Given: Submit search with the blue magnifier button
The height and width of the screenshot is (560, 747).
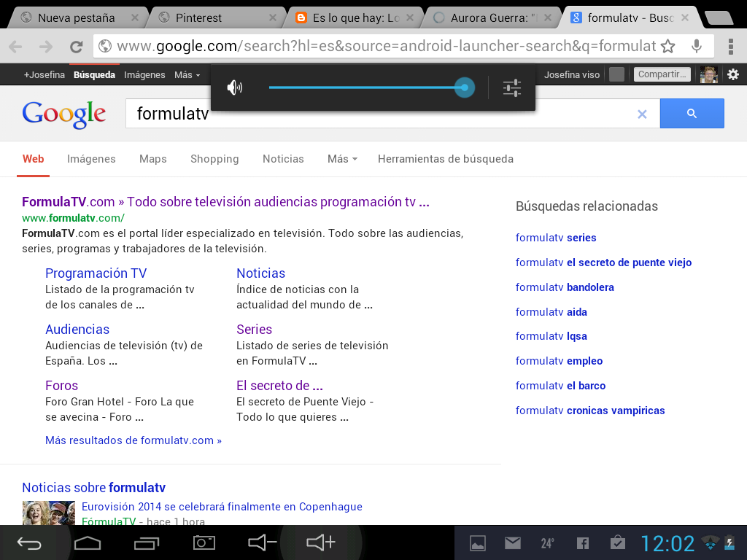Looking at the screenshot, I should [692, 113].
